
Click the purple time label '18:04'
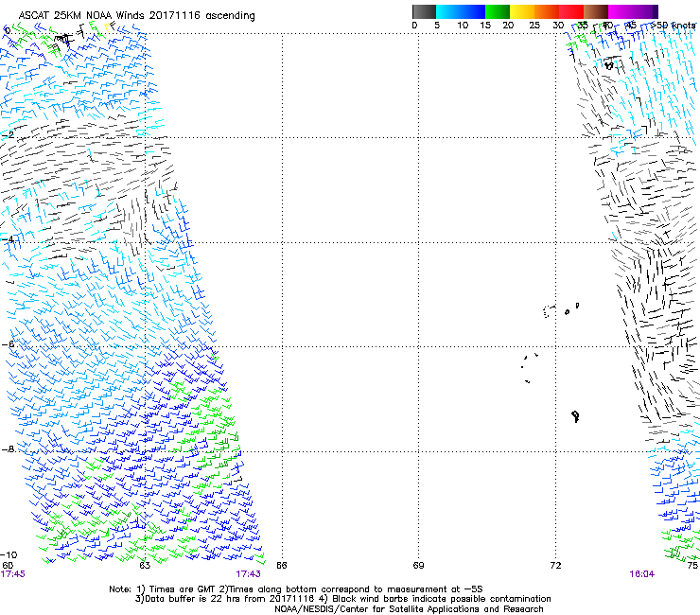pyautogui.click(x=641, y=574)
